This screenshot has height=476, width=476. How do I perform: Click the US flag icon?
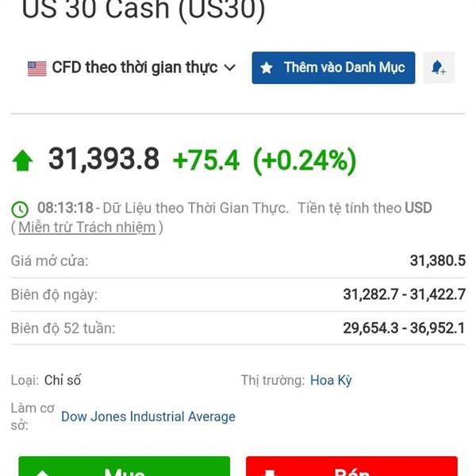tap(37, 68)
